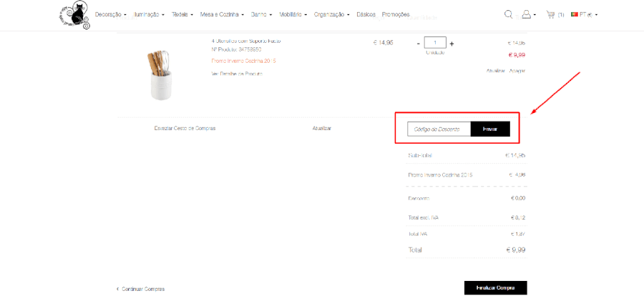Click the Finalizar Compra button
Image resolution: width=644 pixels, height=306 pixels.
[x=495, y=287]
